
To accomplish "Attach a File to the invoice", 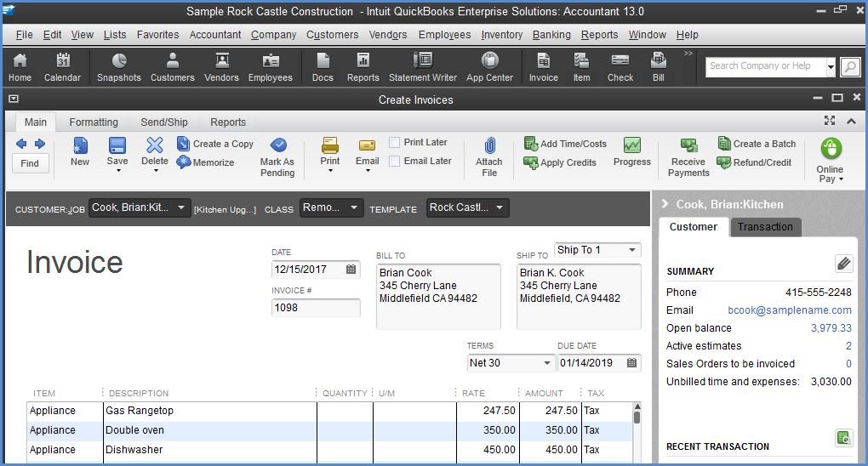I will (x=489, y=157).
